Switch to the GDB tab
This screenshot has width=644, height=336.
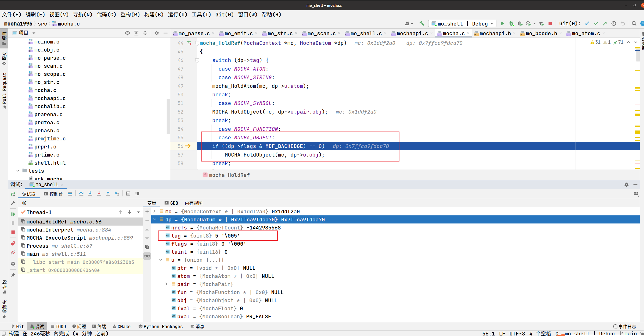[x=171, y=203]
